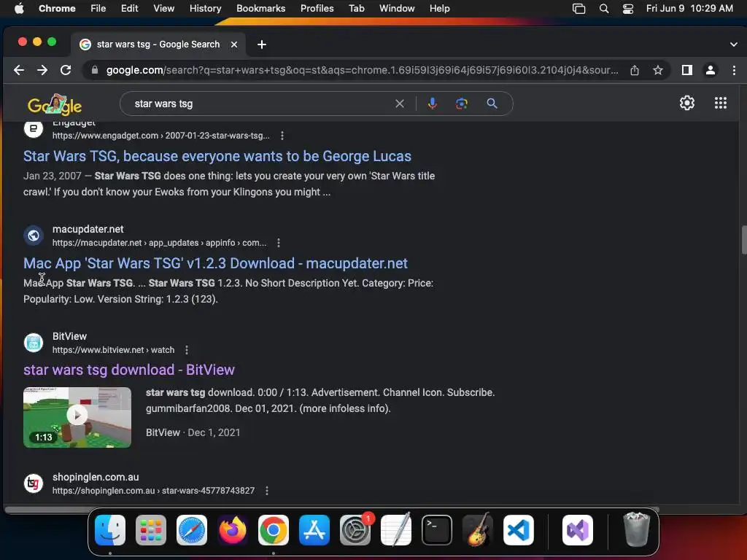This screenshot has height=560, width=747.
Task: Click the date and time in menu bar
Action: [689, 9]
